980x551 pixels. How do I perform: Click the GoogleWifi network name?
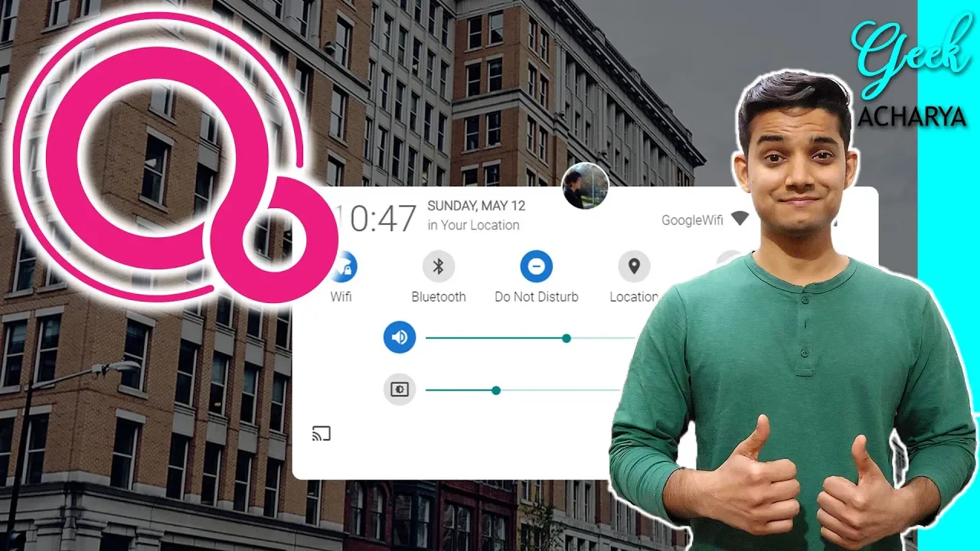tap(692, 220)
